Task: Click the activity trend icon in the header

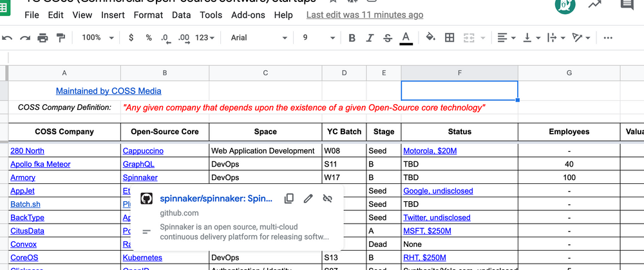Action: click(x=594, y=4)
